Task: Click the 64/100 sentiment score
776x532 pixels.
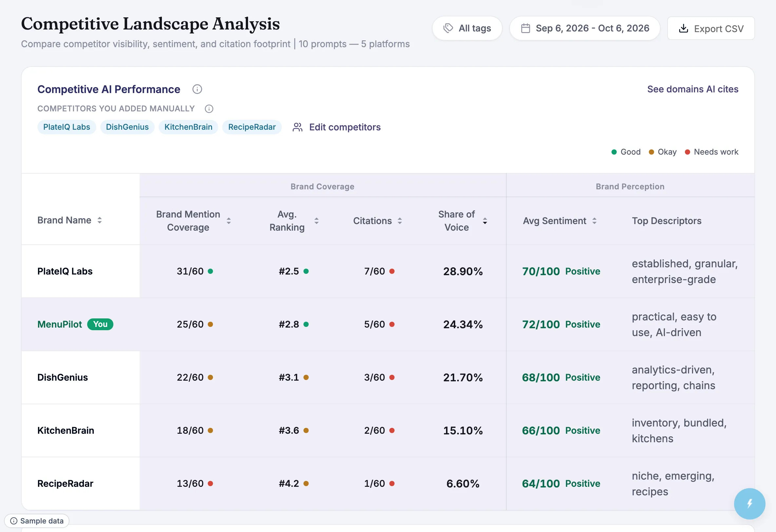Action: tap(541, 483)
